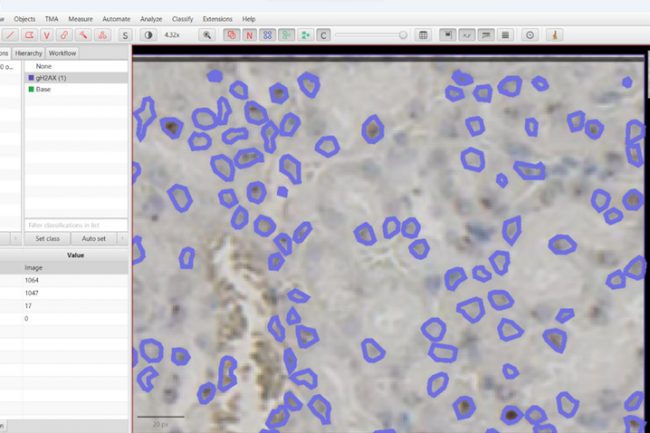This screenshot has width=650, height=433.
Task: Open the script editor icon
Action: [x=466, y=35]
